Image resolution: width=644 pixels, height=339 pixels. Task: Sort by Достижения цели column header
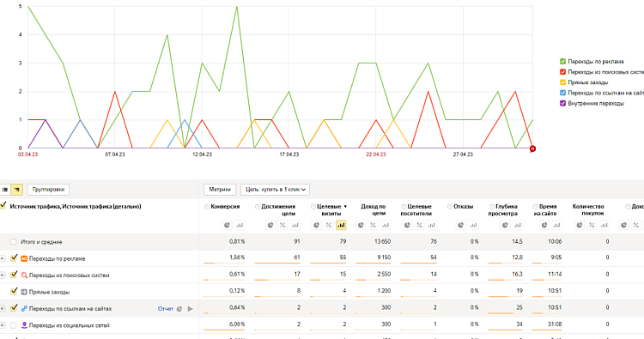278,209
